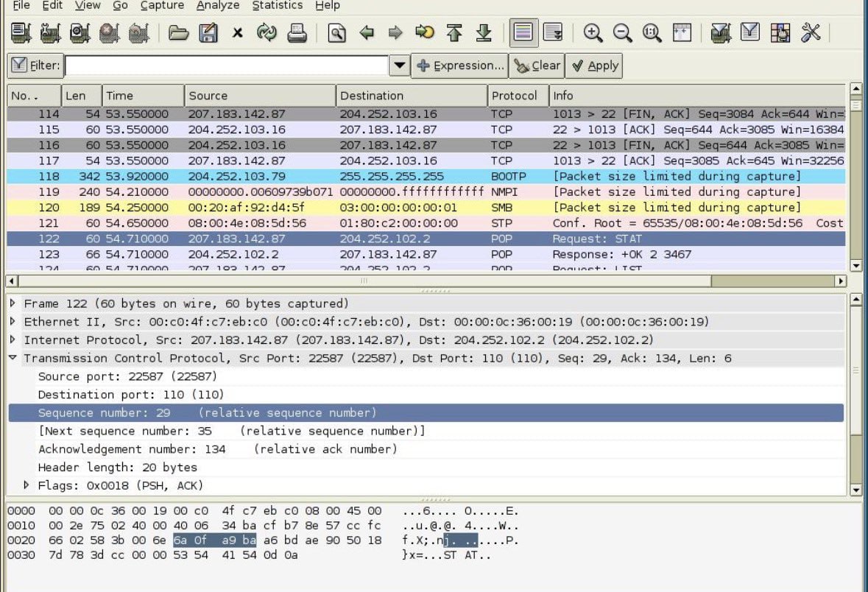Click packet details scroll up arrow
This screenshot has width=868, height=592.
point(855,300)
